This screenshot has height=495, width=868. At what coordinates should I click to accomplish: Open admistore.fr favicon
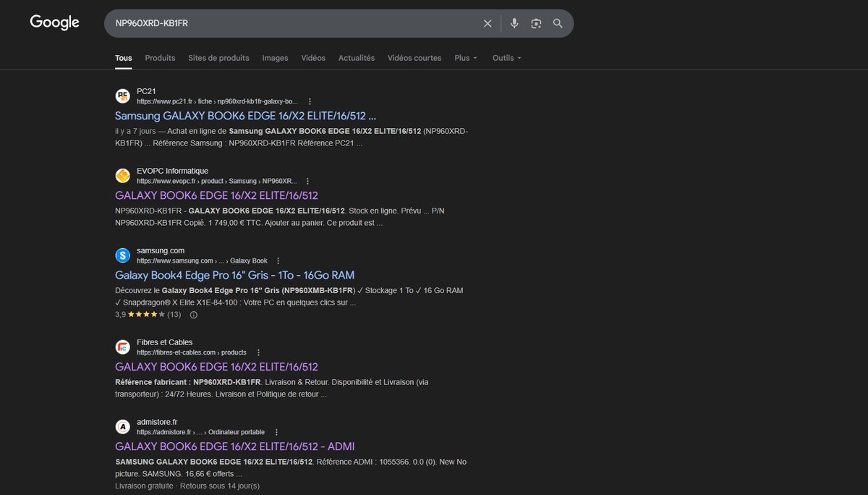click(122, 426)
